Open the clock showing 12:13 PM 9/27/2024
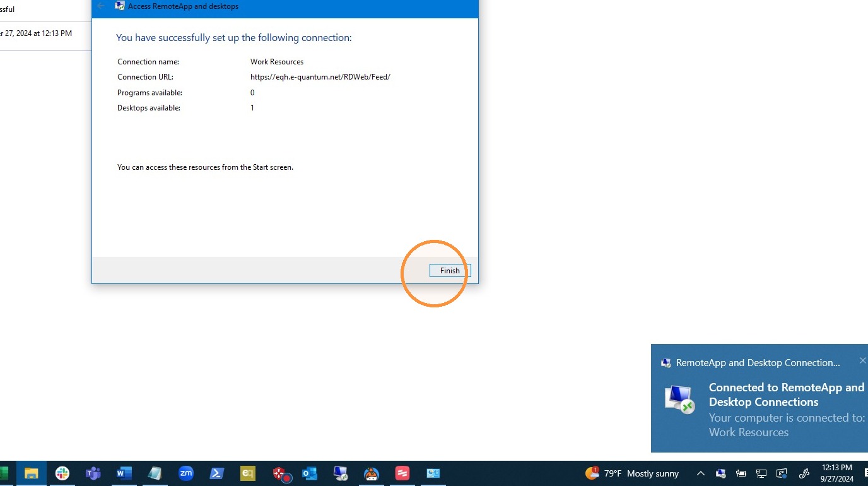 [837, 473]
